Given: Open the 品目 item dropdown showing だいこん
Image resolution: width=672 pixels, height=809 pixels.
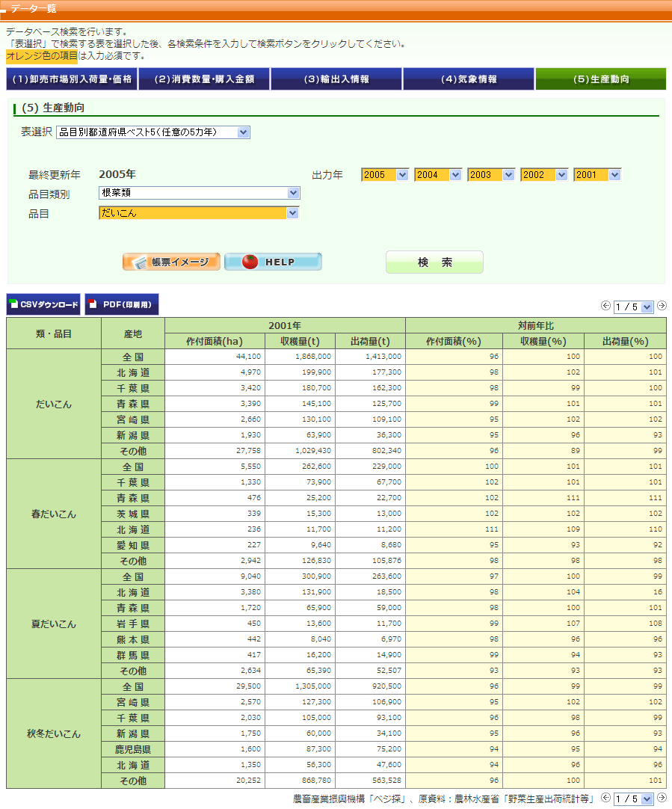Looking at the screenshot, I should point(199,213).
